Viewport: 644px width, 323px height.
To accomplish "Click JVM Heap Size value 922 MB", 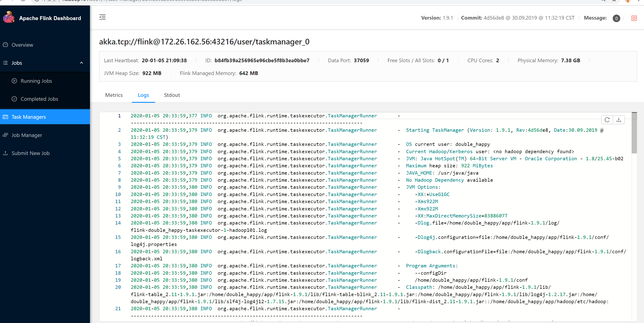I will 152,73.
